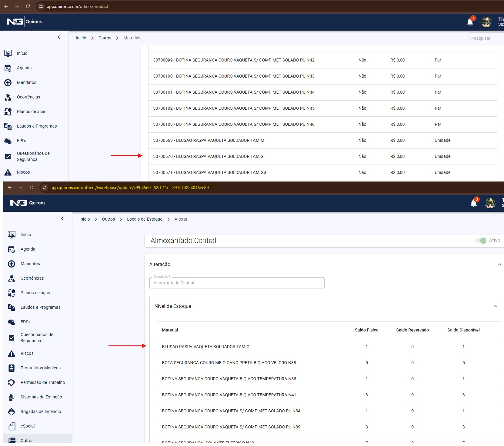Click the Agenda calendar icon in the top window

(8, 68)
